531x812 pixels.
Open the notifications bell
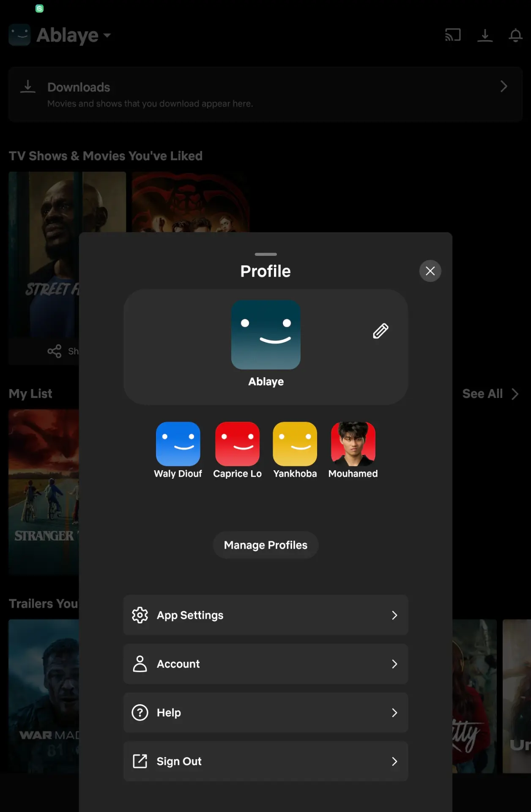pyautogui.click(x=515, y=35)
